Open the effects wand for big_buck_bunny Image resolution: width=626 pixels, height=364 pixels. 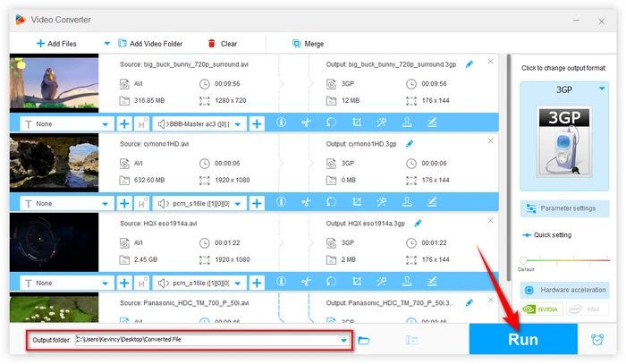[x=382, y=123]
